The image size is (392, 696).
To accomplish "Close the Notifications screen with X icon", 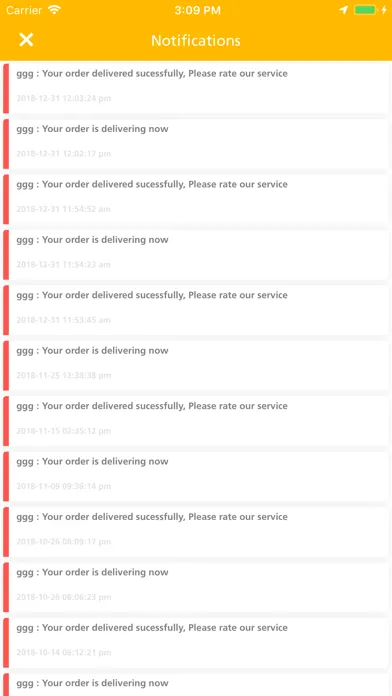I will tap(26, 40).
